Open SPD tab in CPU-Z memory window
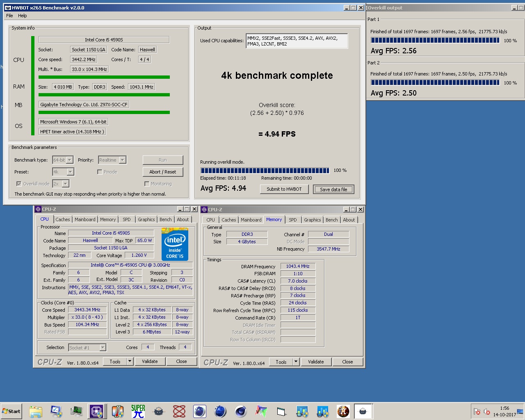 [292, 220]
